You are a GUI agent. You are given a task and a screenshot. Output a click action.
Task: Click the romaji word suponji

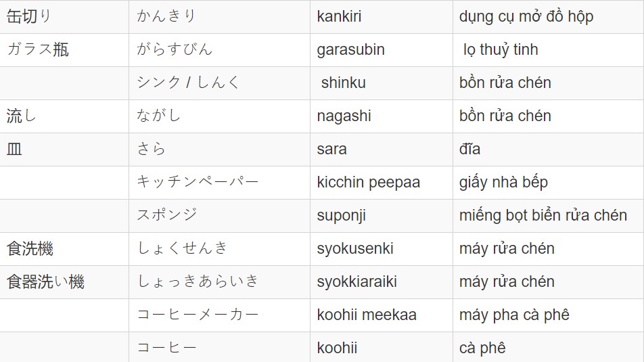tap(342, 216)
